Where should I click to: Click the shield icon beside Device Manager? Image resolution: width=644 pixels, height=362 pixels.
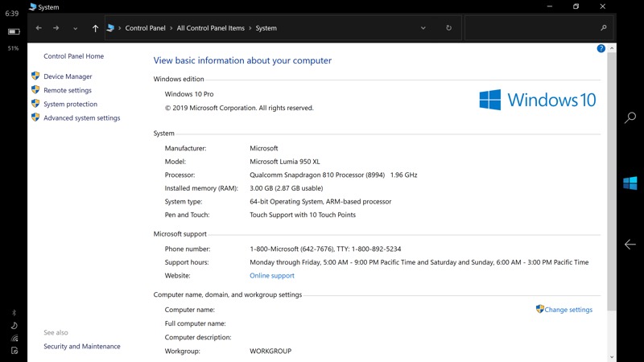35,76
